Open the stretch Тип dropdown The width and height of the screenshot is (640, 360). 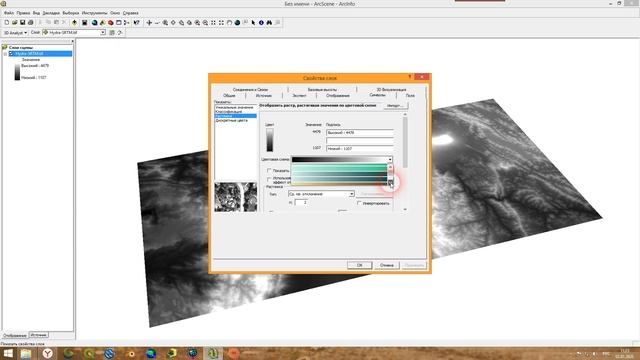click(351, 194)
